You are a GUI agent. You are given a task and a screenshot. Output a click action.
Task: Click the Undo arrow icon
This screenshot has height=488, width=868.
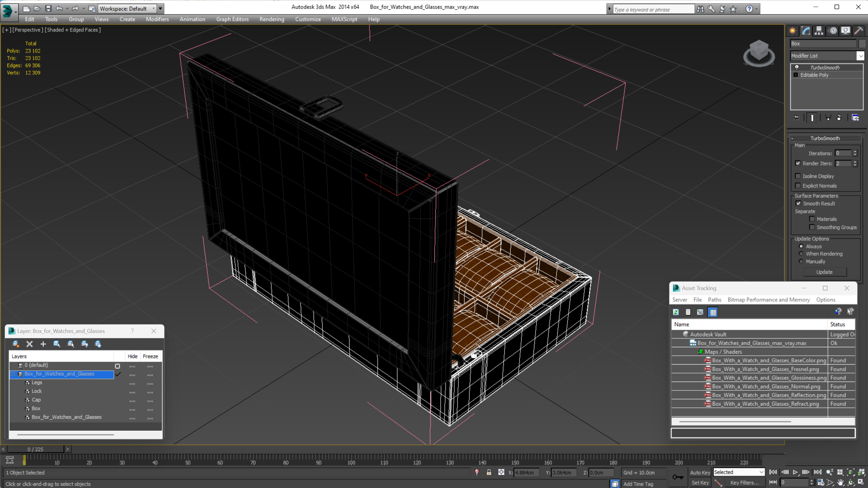[x=59, y=9]
